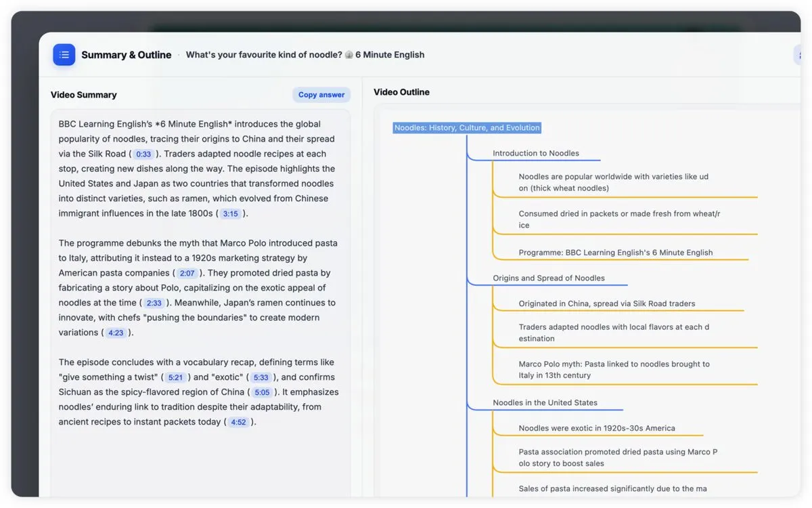
Task: Click 'Programme: BBC Learning English's' node
Action: coord(616,253)
